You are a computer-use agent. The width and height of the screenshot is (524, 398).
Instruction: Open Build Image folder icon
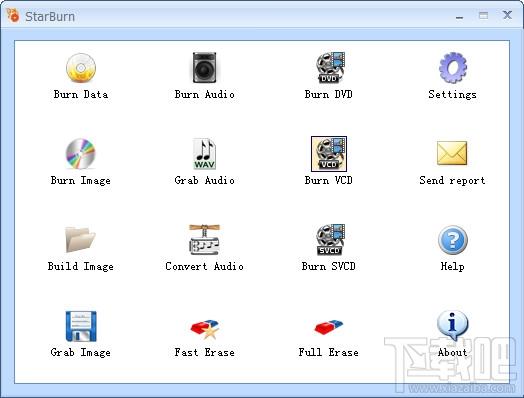80,240
